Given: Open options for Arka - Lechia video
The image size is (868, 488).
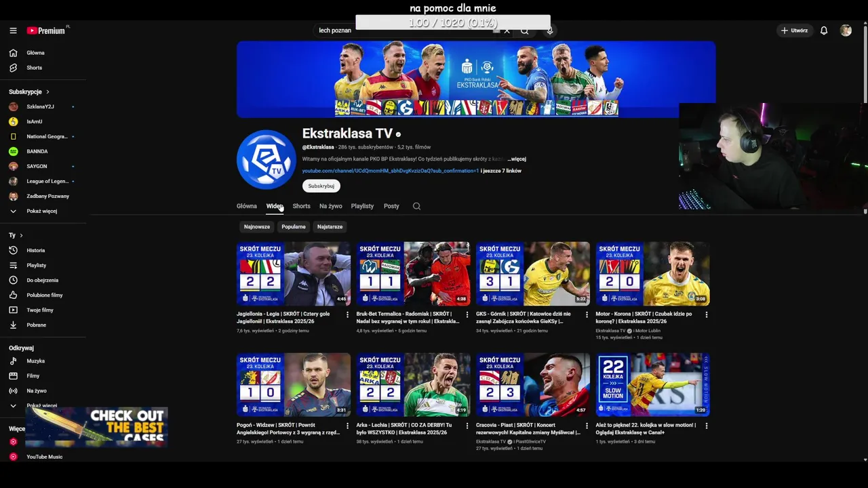Looking at the screenshot, I should click(x=467, y=426).
